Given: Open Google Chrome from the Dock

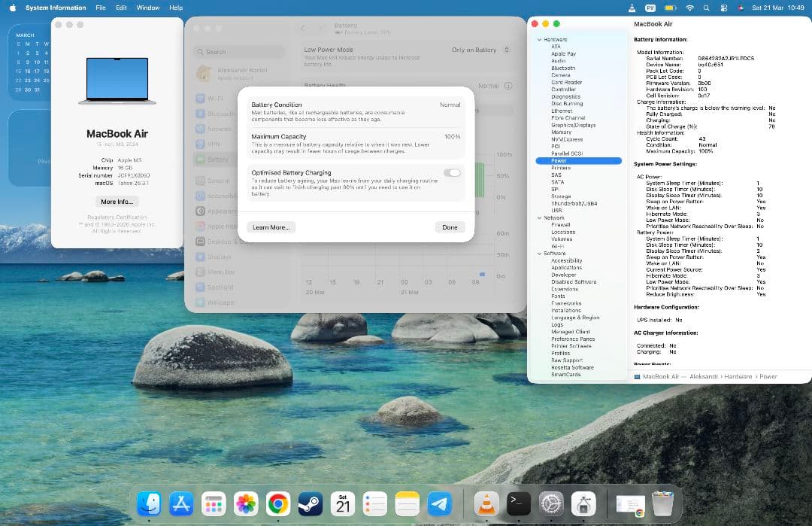Looking at the screenshot, I should [278, 504].
